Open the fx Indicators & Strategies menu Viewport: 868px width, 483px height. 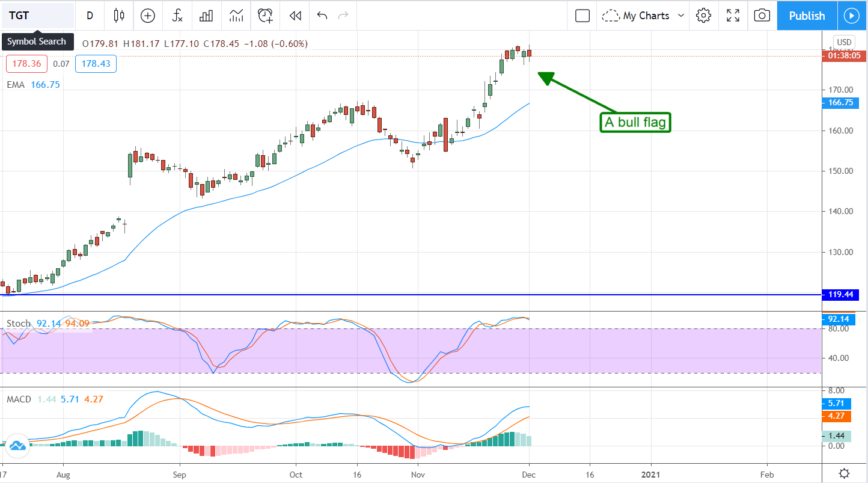click(177, 16)
